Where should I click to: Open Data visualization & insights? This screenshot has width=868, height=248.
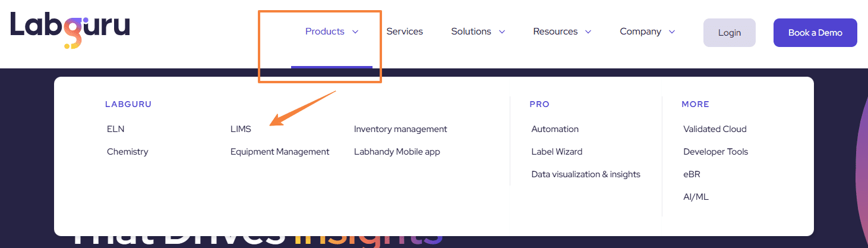[586, 174]
